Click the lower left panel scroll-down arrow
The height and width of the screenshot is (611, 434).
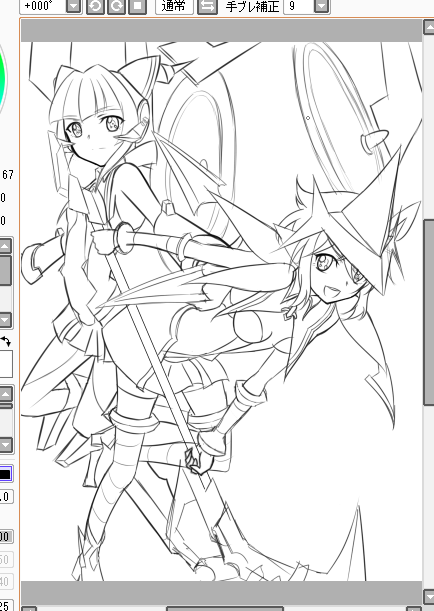point(5,445)
